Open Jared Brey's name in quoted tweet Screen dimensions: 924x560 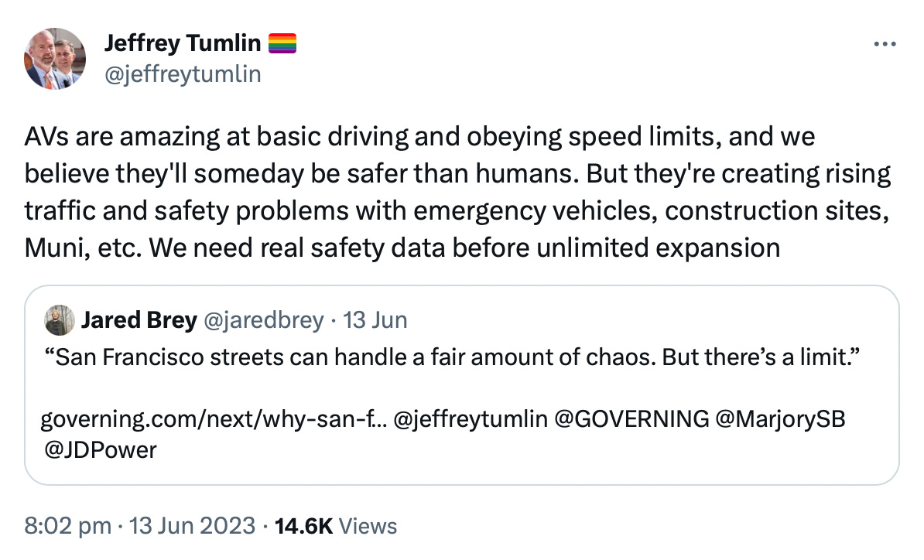click(x=139, y=320)
